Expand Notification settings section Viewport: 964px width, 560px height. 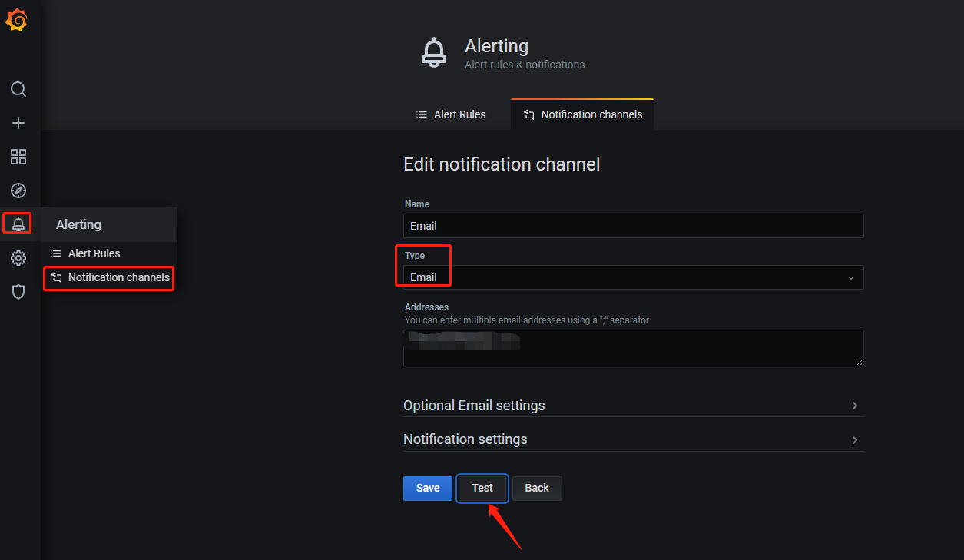coord(634,439)
